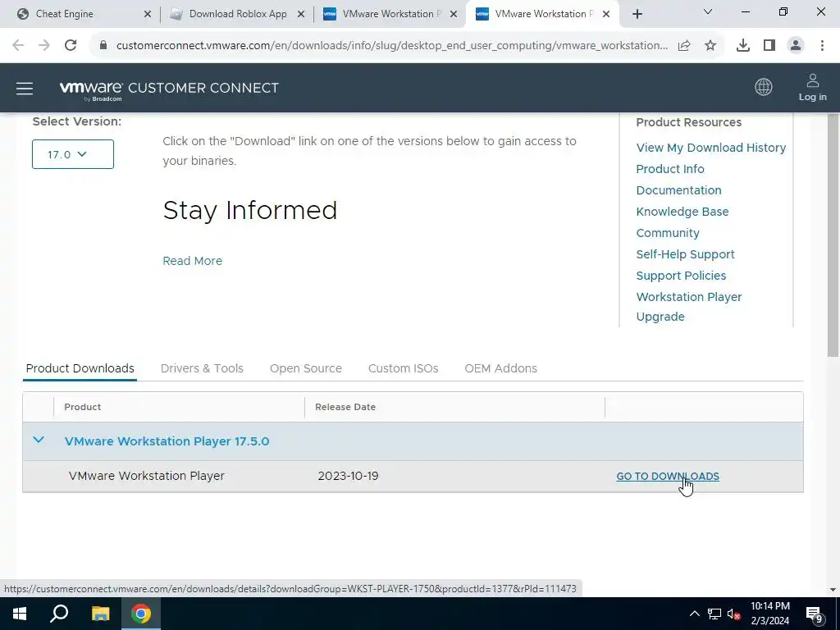
Task: Toggle Chrome side panel icon
Action: point(769,46)
